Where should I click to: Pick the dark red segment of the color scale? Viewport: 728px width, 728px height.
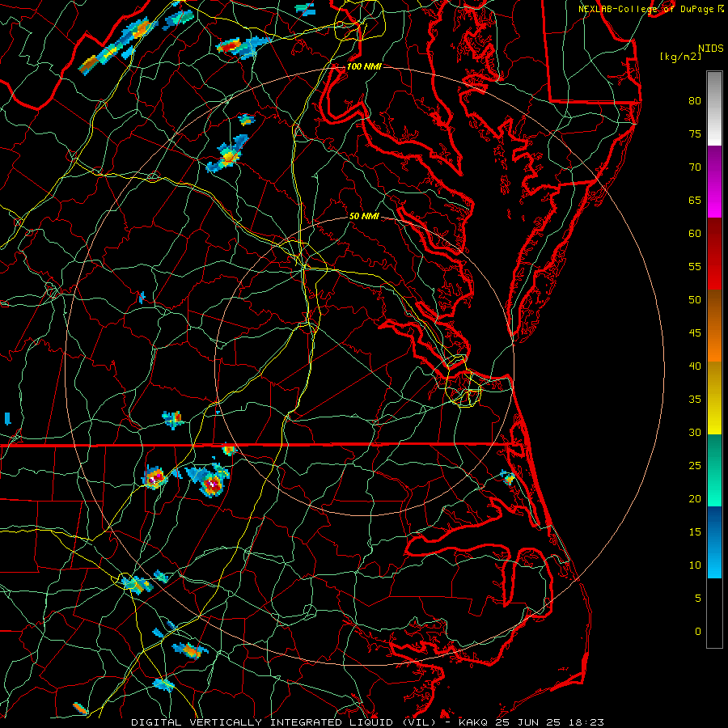pyautogui.click(x=714, y=253)
